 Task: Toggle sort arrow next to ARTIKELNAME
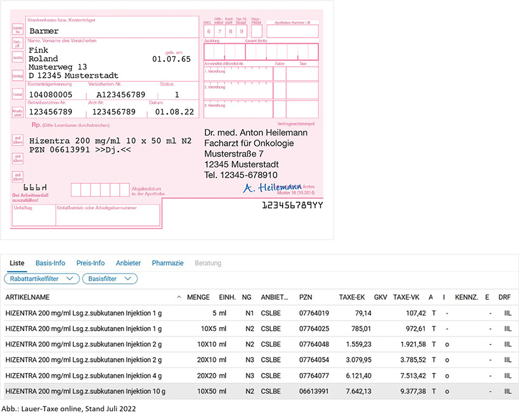[x=179, y=297]
